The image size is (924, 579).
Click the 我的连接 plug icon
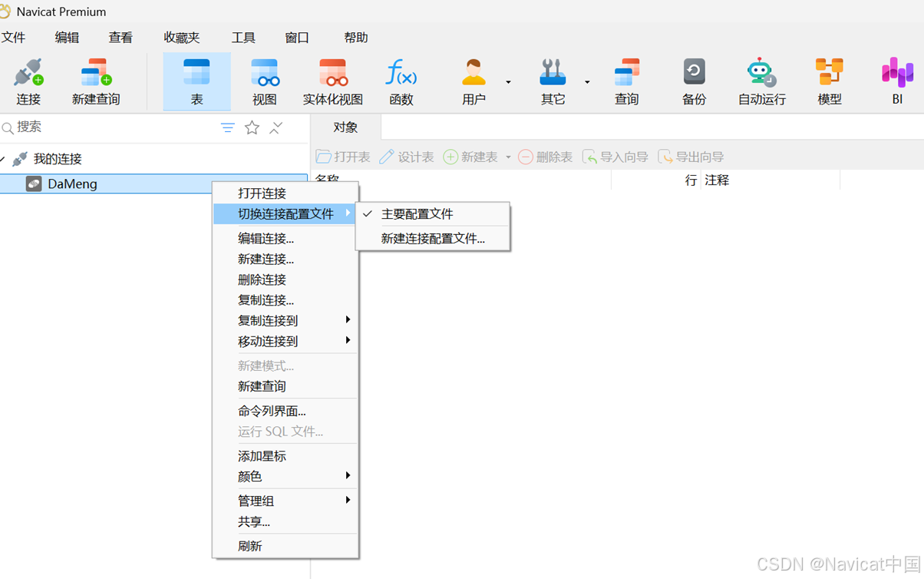pyautogui.click(x=20, y=159)
